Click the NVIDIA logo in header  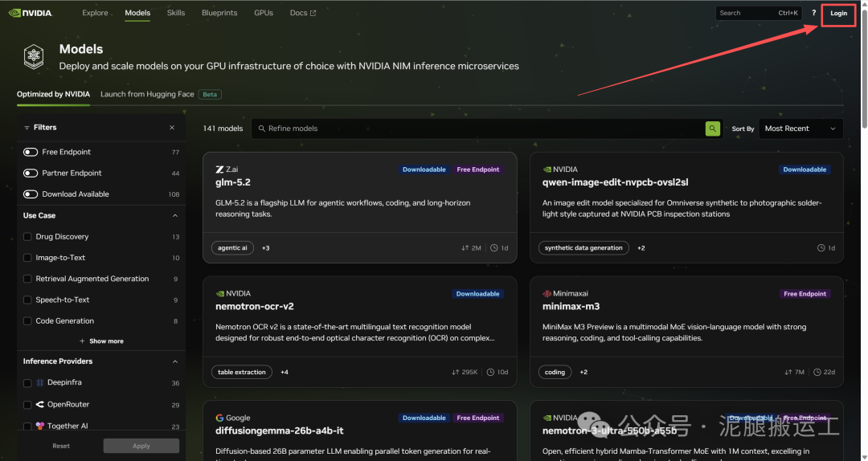[x=31, y=13]
